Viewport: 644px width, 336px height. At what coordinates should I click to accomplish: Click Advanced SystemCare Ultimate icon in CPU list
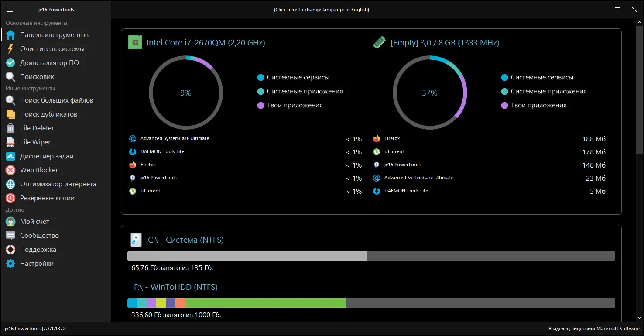click(x=133, y=139)
